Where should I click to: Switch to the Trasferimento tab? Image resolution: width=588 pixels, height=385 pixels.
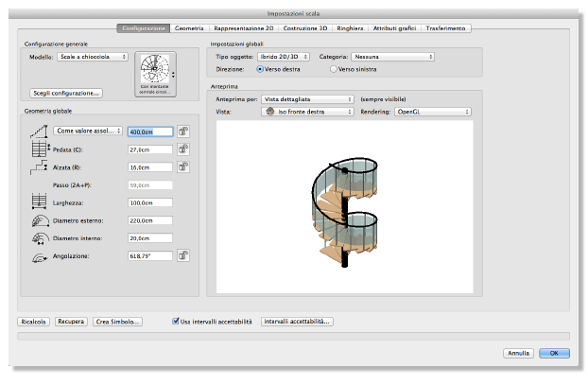pyautogui.click(x=445, y=28)
